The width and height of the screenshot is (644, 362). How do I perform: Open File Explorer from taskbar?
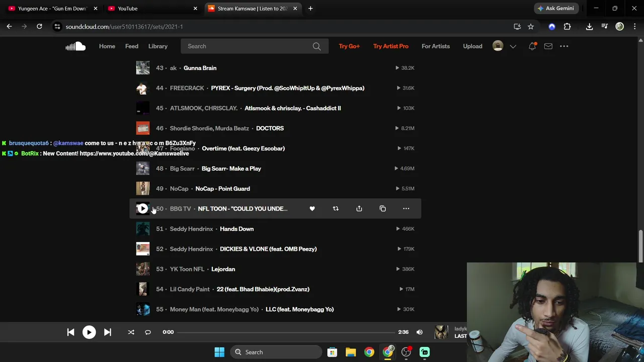[351, 352]
